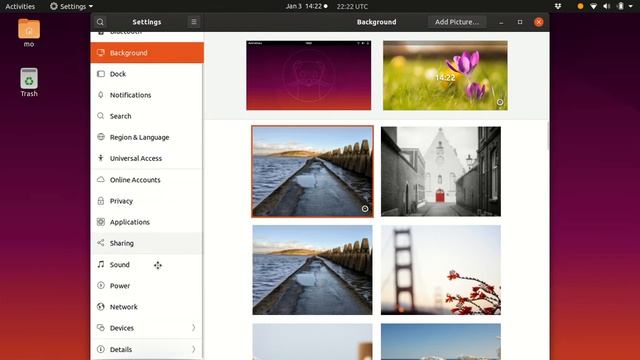The height and width of the screenshot is (360, 640).
Task: Click the Dropbox icon in top bar
Action: [558, 6]
